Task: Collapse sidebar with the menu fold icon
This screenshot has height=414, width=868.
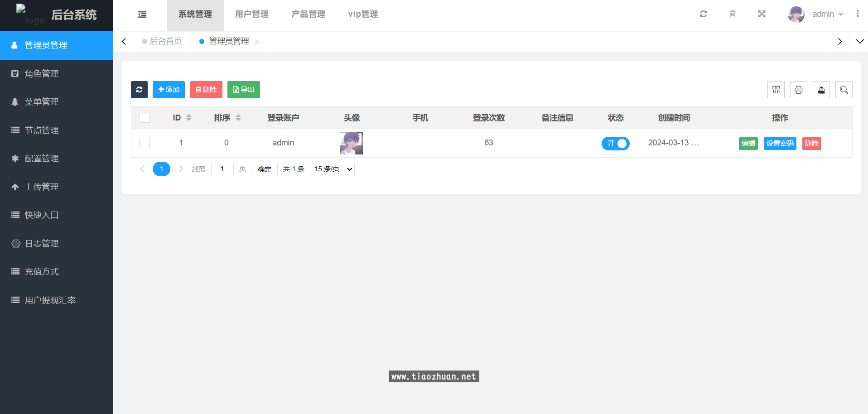Action: 142,14
